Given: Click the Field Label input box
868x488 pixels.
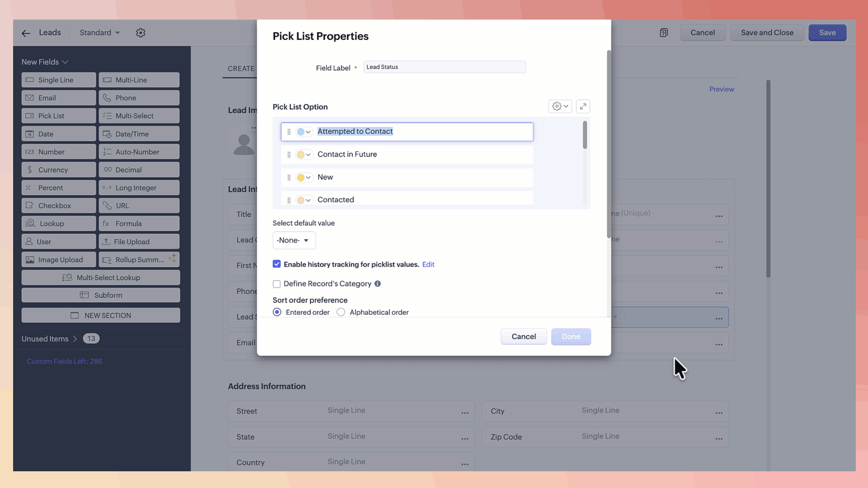Looking at the screenshot, I should pyautogui.click(x=444, y=67).
